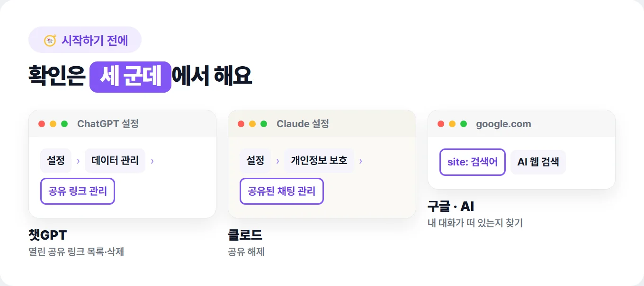Open 공유된 채팅 관리 button
The width and height of the screenshot is (644, 286).
click(x=282, y=191)
